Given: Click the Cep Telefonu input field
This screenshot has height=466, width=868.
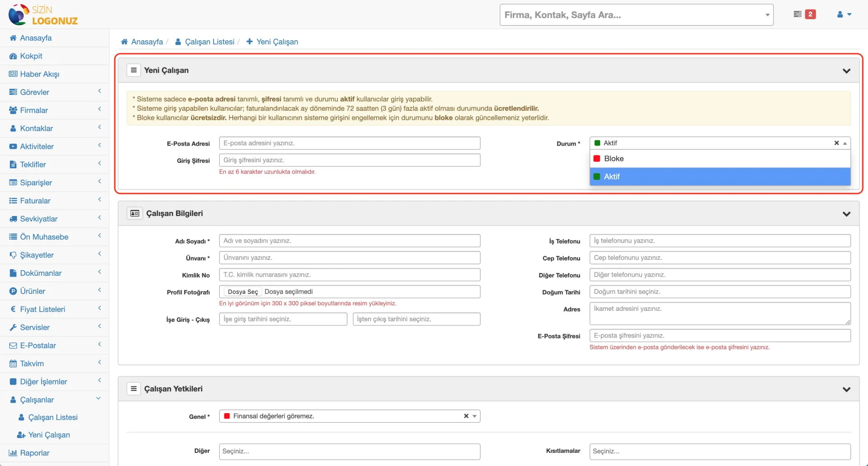Looking at the screenshot, I should point(720,258).
